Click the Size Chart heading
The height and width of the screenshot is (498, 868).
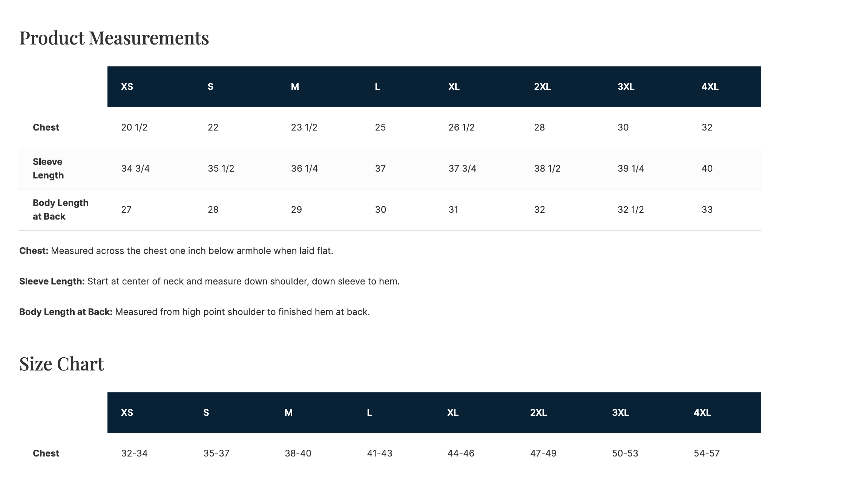[61, 364]
